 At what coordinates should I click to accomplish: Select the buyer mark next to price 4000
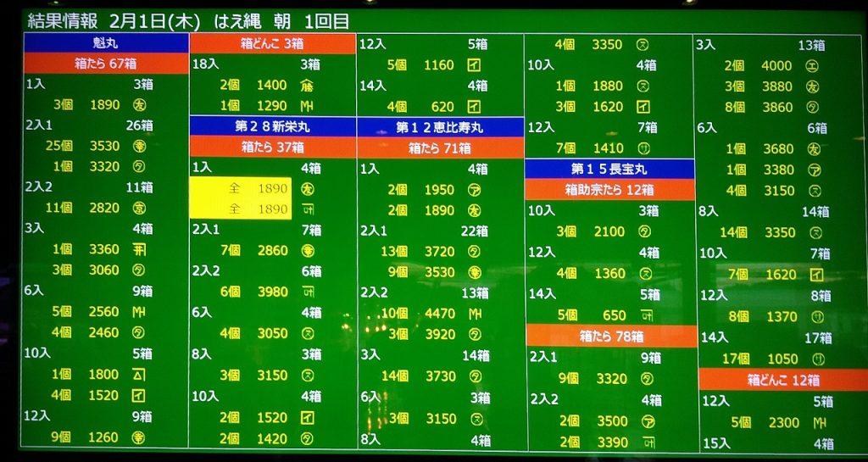click(814, 65)
